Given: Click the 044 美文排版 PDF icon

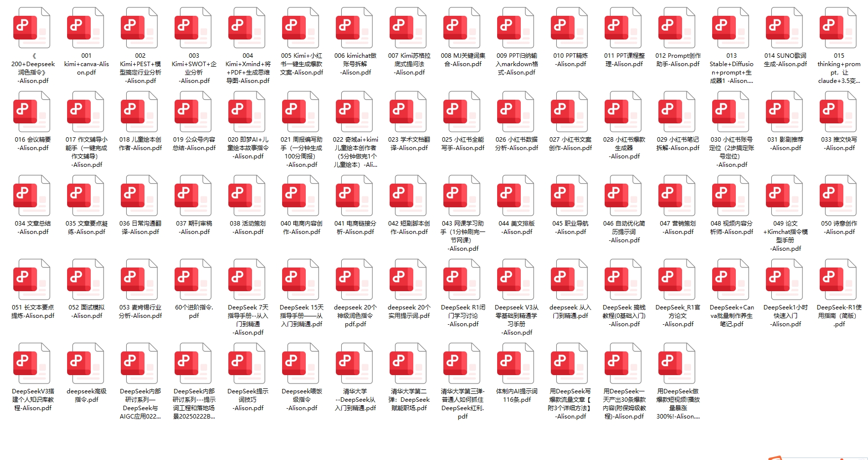Looking at the screenshot, I should click(515, 195).
